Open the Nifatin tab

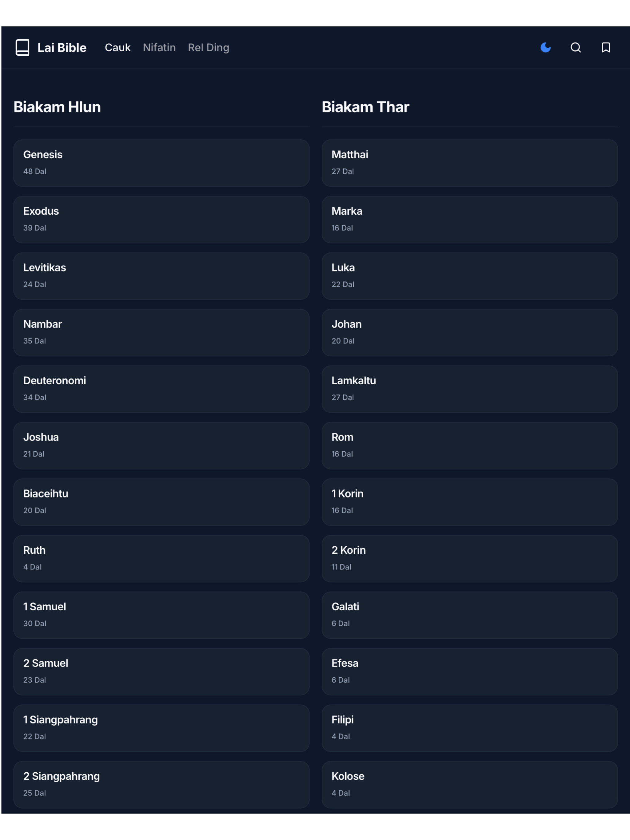159,47
